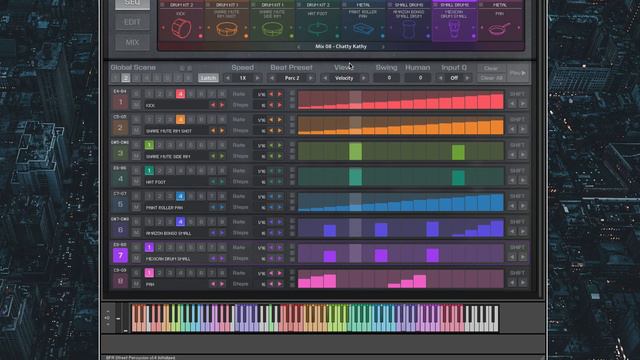Mute track 7 Medium Drum Small
640x360 pixels.
tap(136, 258)
